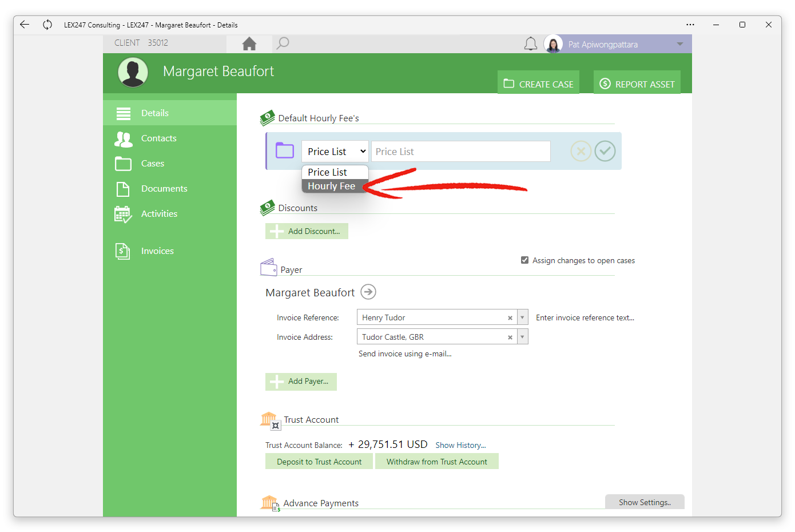Image resolution: width=795 pixels, height=532 pixels.
Task: Clear the Henry Tudor invoice reference
Action: click(510, 318)
